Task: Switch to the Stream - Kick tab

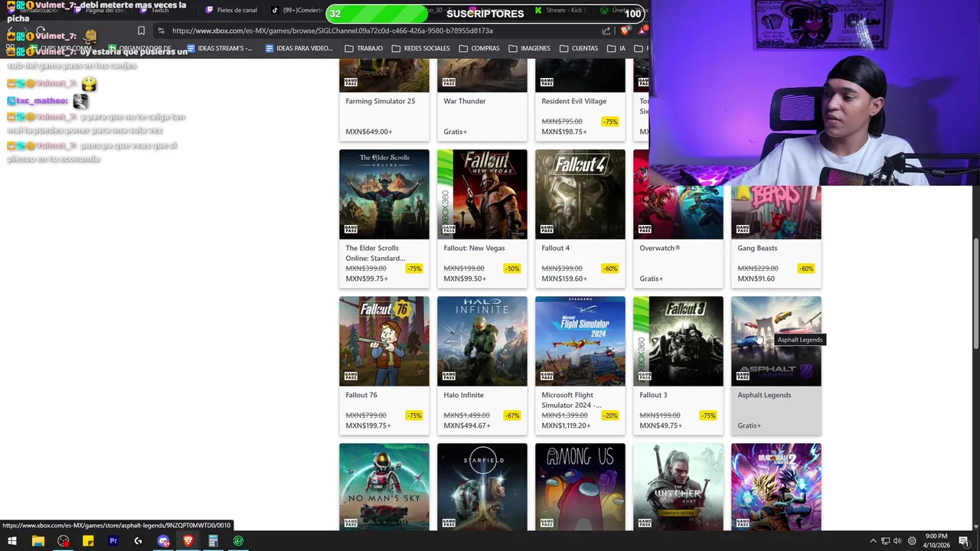Action: (x=560, y=10)
